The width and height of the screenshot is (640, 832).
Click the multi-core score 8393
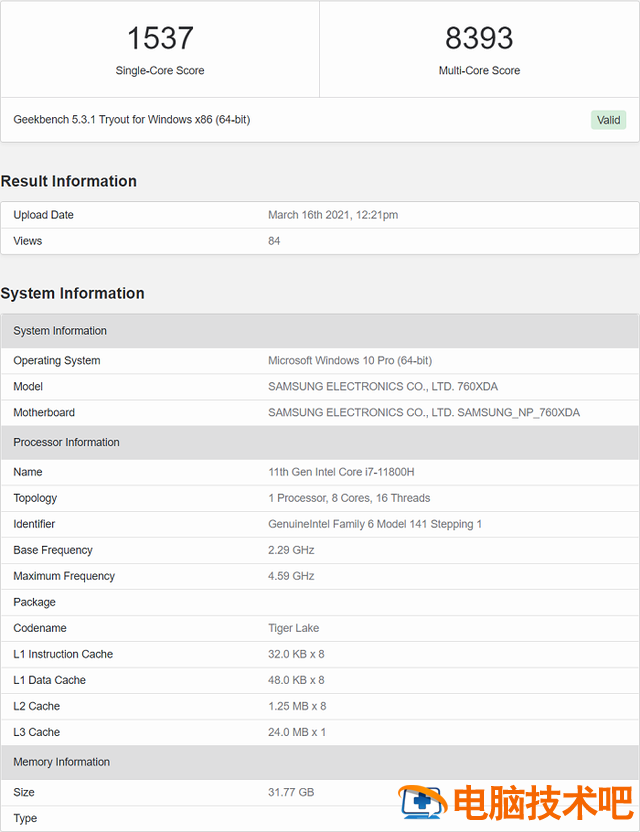(479, 38)
